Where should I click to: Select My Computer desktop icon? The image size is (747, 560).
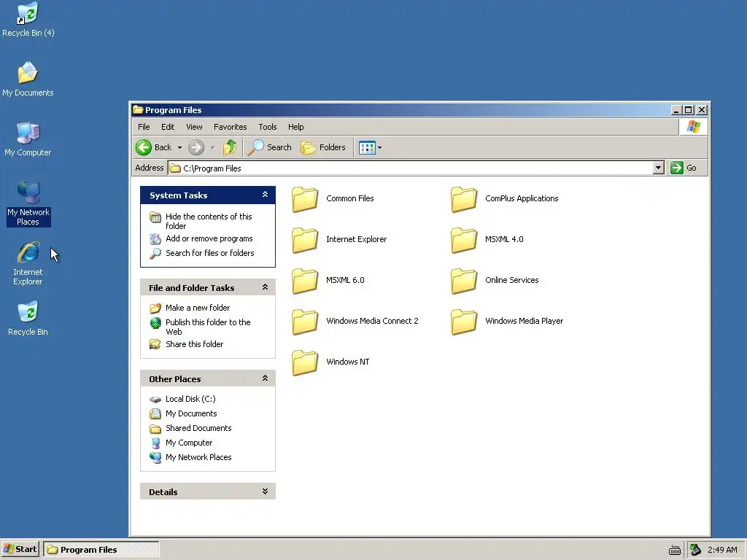[x=28, y=133]
